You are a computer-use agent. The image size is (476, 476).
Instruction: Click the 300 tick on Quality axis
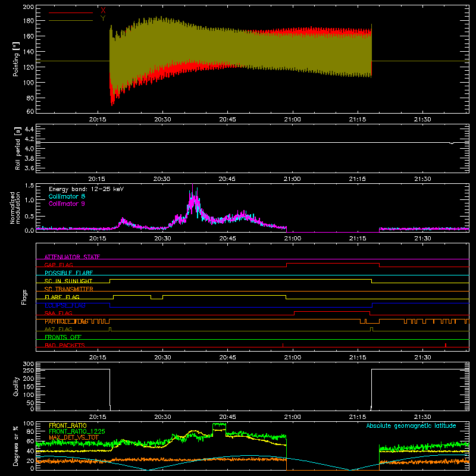click(29, 364)
